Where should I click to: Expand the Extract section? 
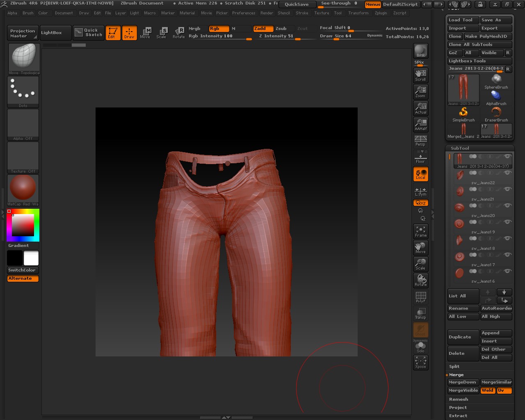458,416
